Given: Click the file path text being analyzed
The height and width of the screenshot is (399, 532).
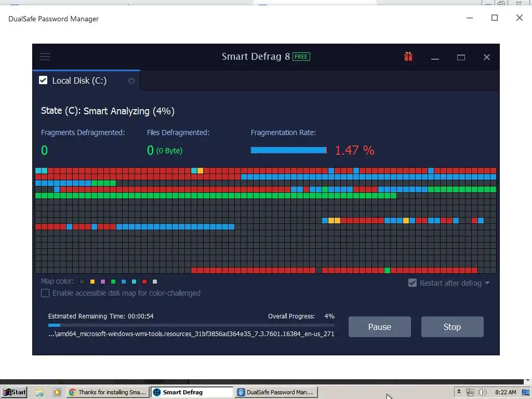Looking at the screenshot, I should (x=191, y=334).
